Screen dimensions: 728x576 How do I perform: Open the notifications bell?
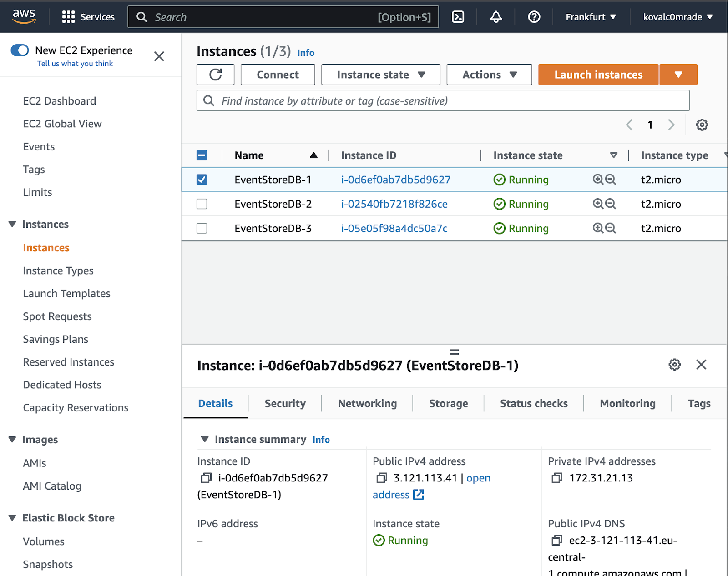pos(495,16)
